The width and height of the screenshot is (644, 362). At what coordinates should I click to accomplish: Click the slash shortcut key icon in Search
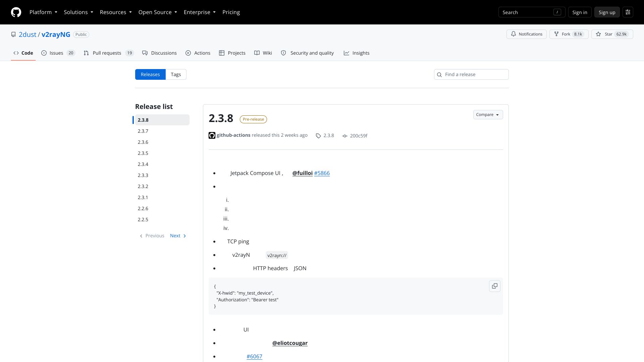coord(557,12)
